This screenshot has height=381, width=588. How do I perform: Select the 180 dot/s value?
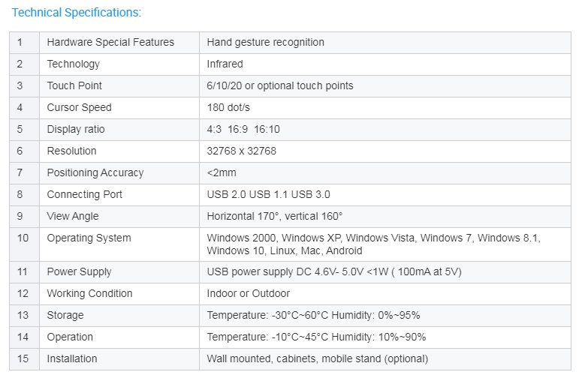(x=228, y=107)
